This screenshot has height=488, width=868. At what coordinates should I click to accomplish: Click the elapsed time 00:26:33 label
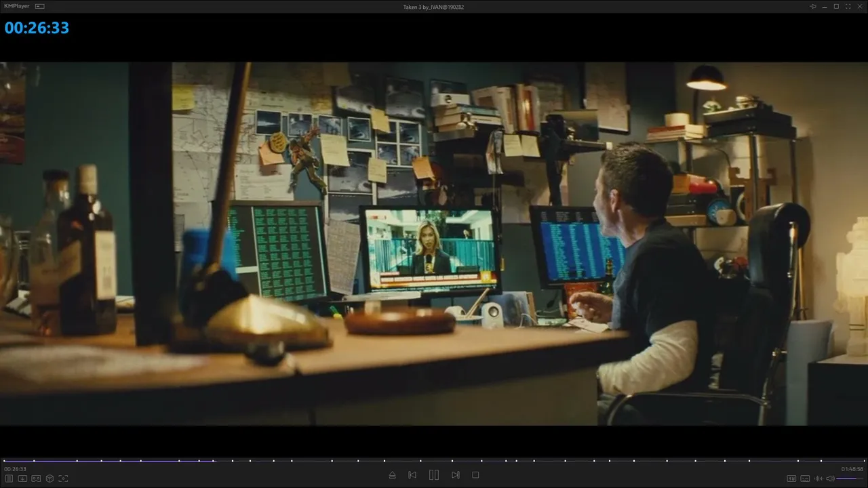tap(15, 469)
